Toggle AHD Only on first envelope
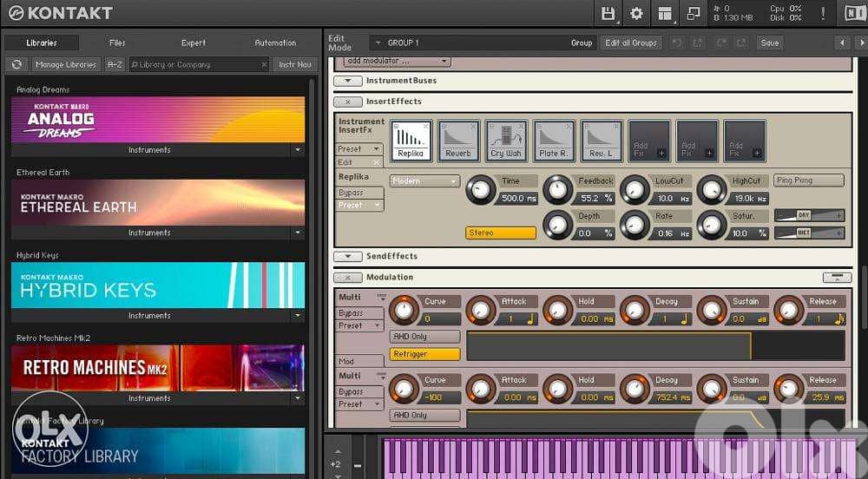Viewport: 868px width, 479px height. click(425, 337)
